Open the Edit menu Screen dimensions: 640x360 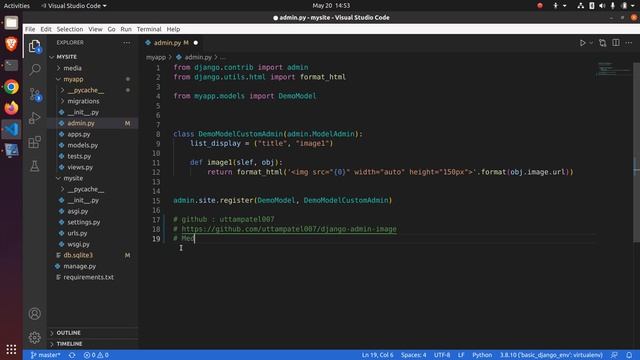46,29
